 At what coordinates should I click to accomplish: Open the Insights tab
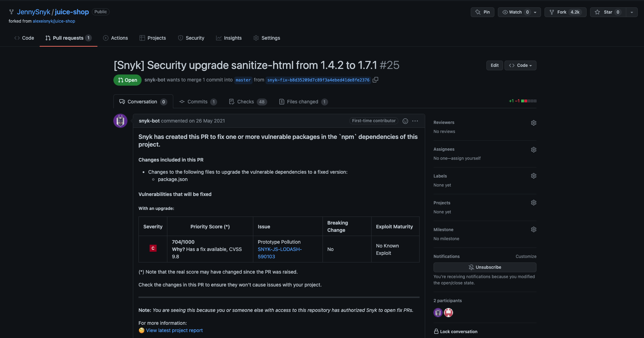229,38
